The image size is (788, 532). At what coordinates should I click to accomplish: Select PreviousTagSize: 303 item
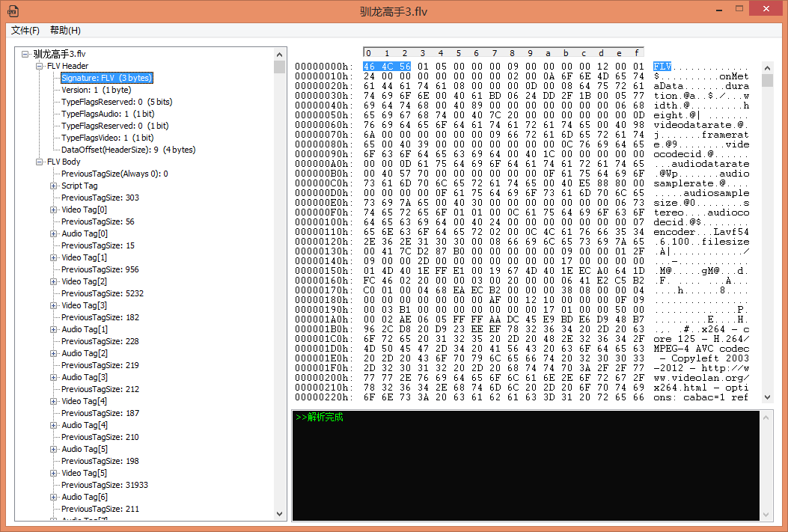pyautogui.click(x=100, y=198)
